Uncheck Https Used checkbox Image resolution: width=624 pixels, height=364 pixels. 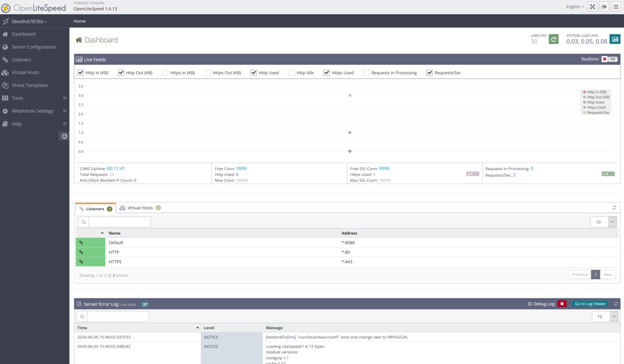click(x=327, y=73)
